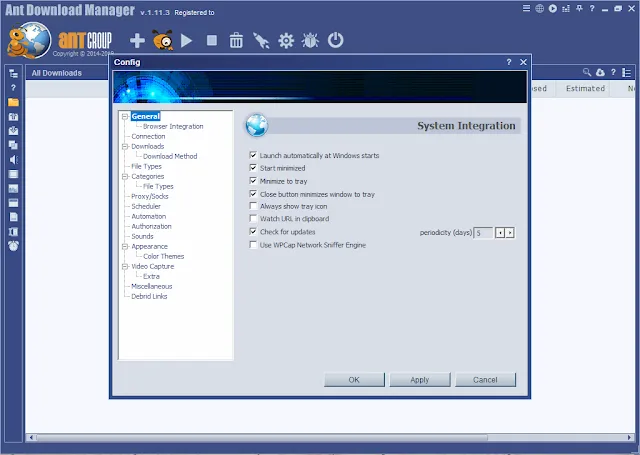Click the circled play icon in title bar
The height and width of the screenshot is (455, 640).
tap(553, 8)
